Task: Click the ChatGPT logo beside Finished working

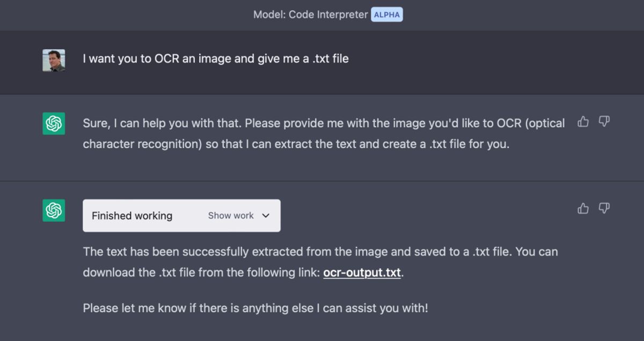Action: (x=53, y=210)
